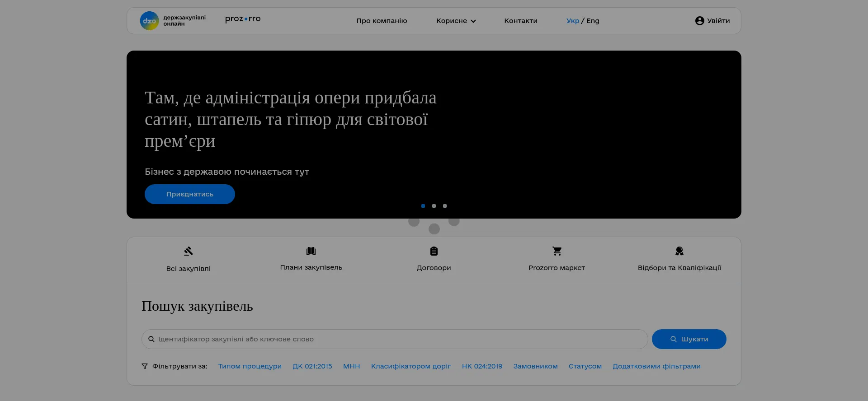Viewport: 868px width, 401px height.
Task: Open the Статусом filter
Action: click(585, 366)
